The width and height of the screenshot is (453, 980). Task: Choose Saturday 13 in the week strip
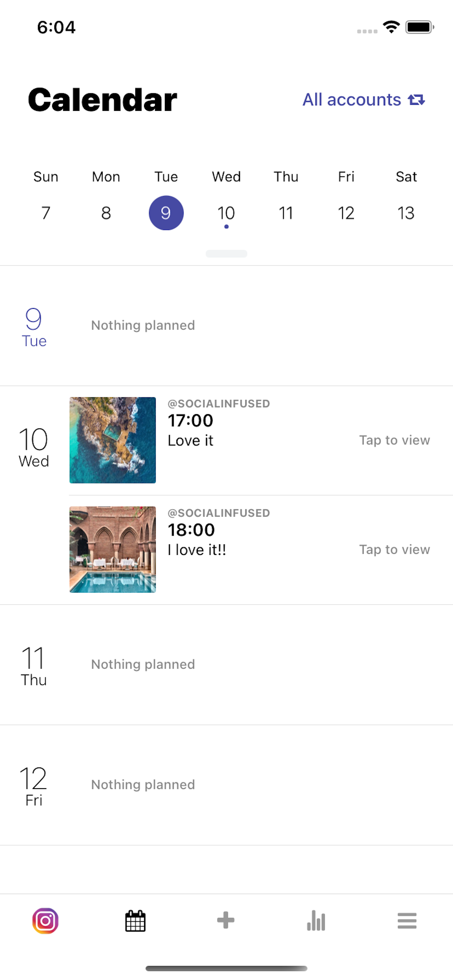tap(406, 213)
